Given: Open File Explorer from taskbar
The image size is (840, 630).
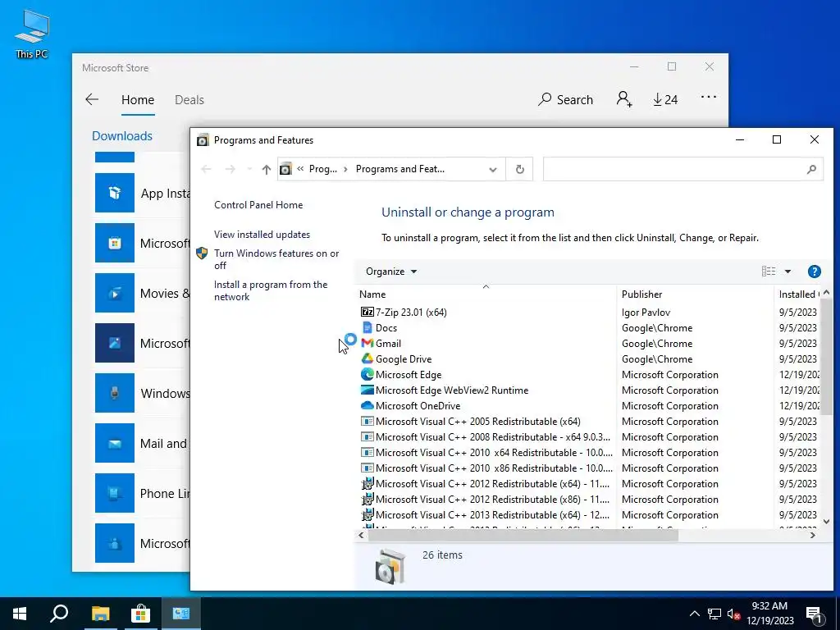Looking at the screenshot, I should point(100,614).
